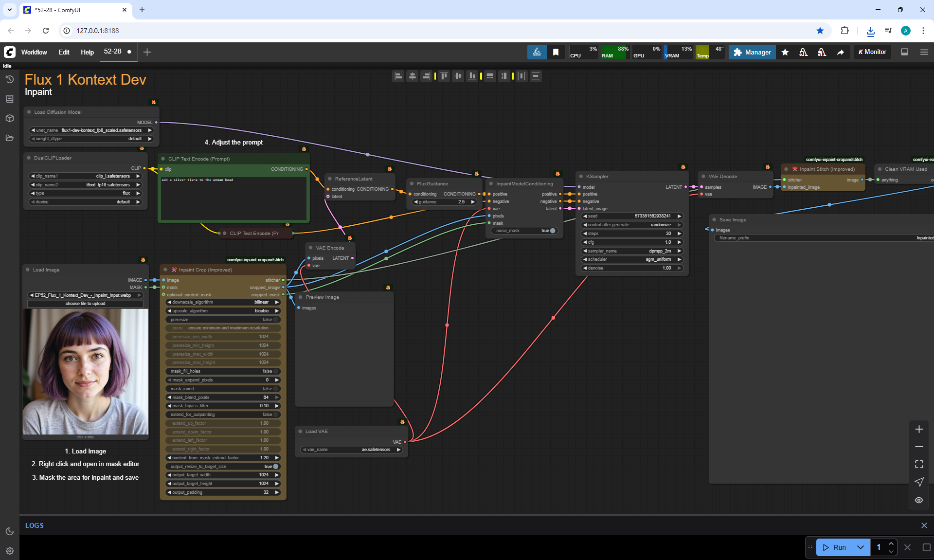
Task: Click the zoom in plus icon
Action: [919, 429]
